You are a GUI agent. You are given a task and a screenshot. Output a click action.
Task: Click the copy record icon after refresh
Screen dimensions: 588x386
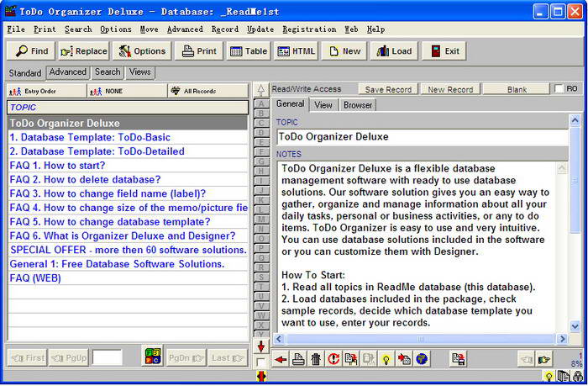pos(351,359)
